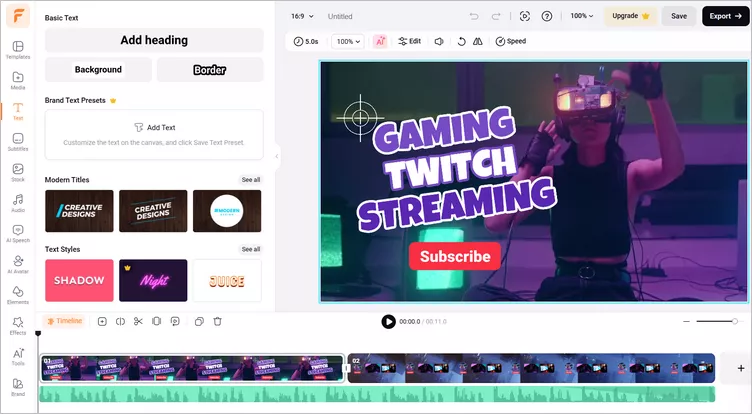752x414 pixels.
Task: Open the Audio sidebar panel
Action: click(18, 203)
